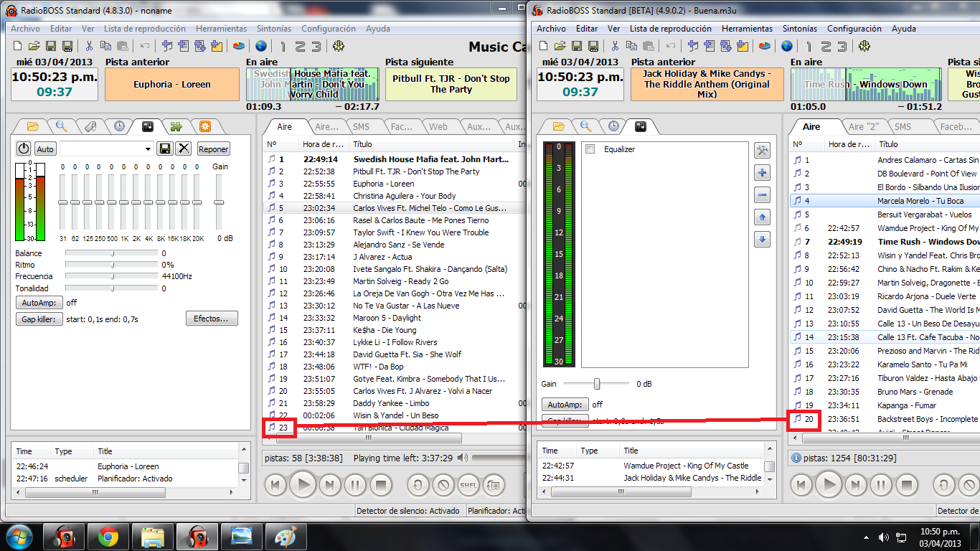The image size is (980, 551).
Task: Click volume speaker icon in left window status
Action: (463, 458)
